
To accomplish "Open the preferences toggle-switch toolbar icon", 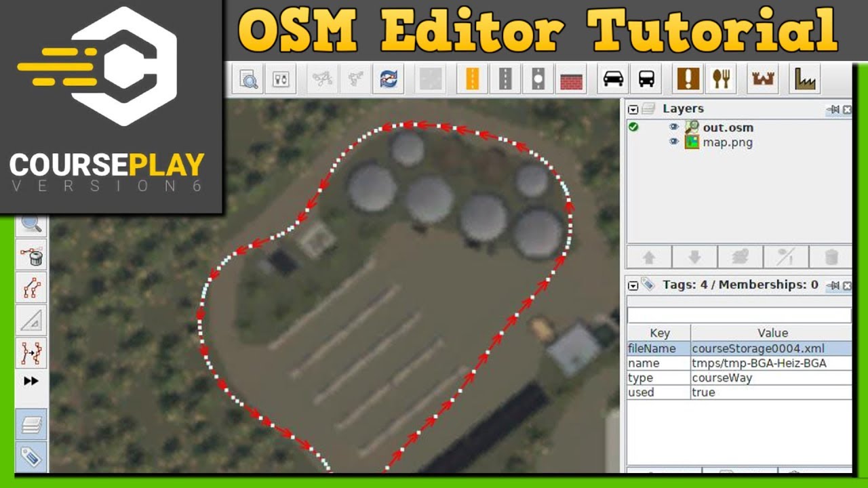I will click(x=281, y=79).
